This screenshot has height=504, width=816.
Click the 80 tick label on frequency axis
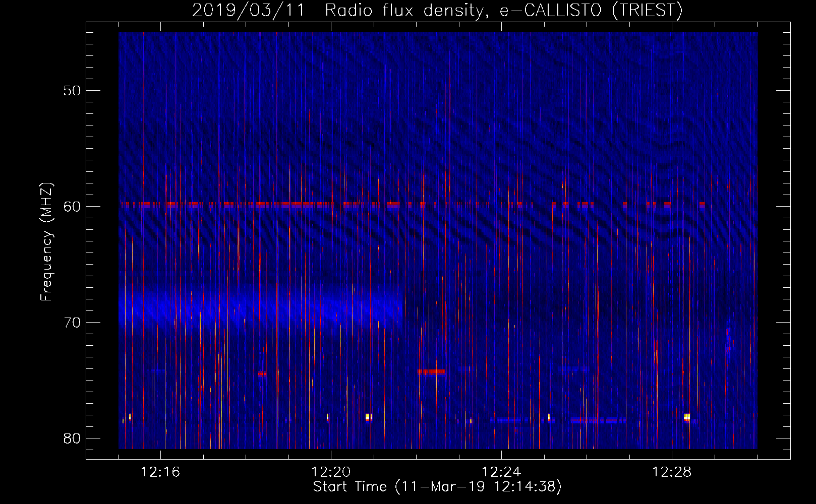pyautogui.click(x=72, y=438)
